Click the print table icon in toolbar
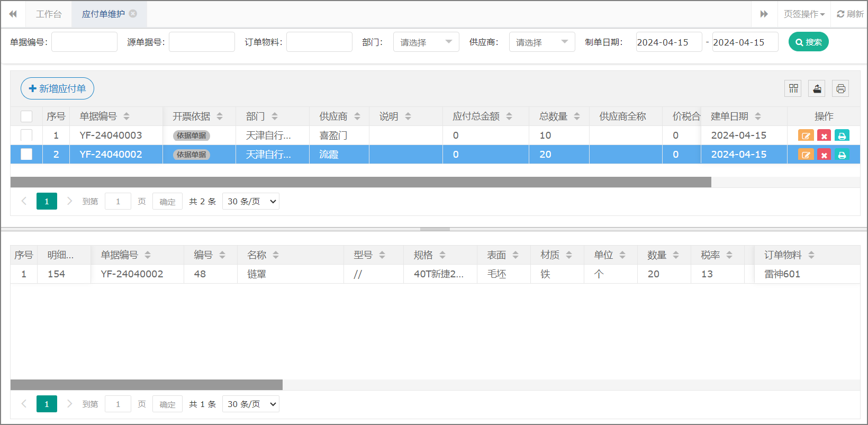Viewport: 868px width, 425px height. 840,88
